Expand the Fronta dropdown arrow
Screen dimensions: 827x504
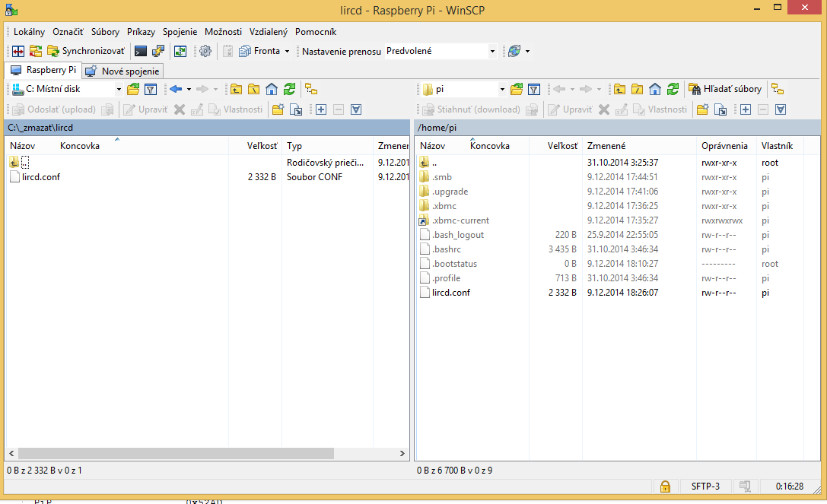coord(288,51)
